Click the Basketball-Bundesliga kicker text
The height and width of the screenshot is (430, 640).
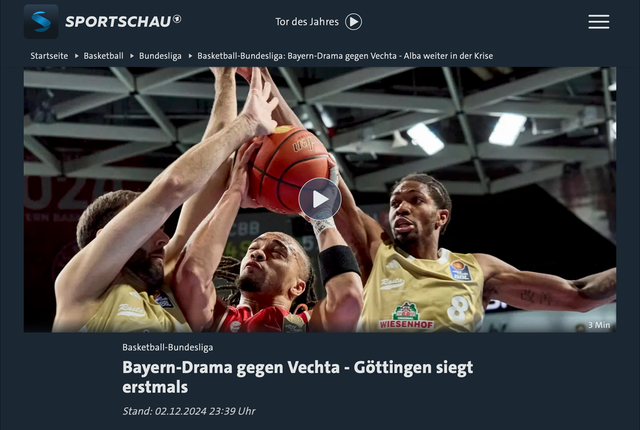pos(168,348)
